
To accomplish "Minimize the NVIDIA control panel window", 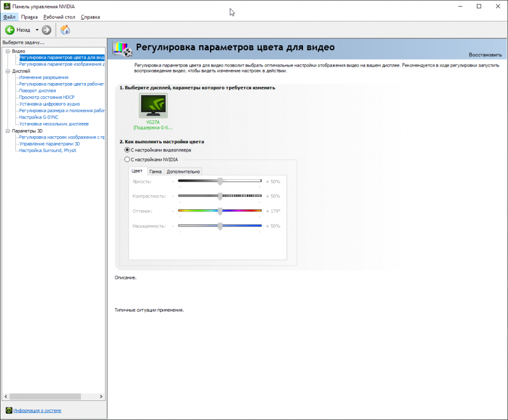I will coord(460,6).
